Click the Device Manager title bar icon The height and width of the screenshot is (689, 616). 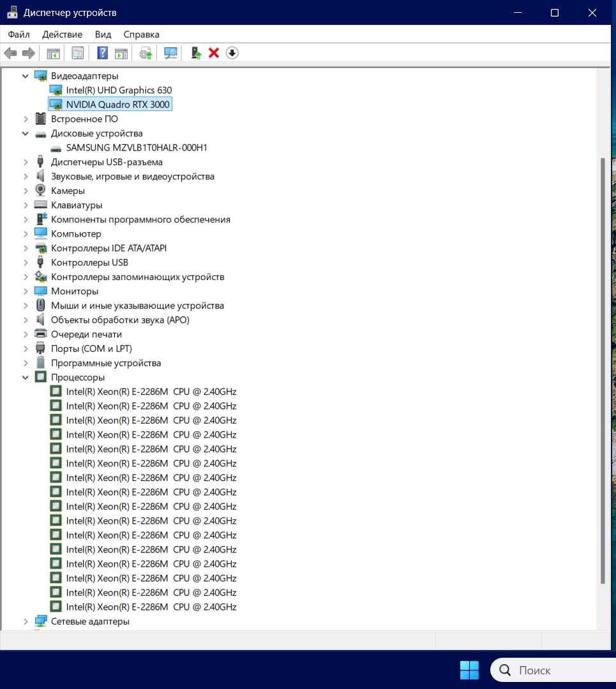coord(12,12)
